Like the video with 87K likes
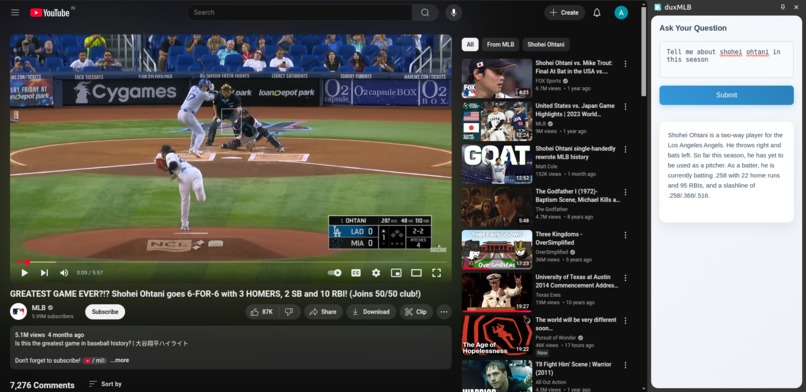Image resolution: width=806 pixels, height=392 pixels. click(262, 312)
